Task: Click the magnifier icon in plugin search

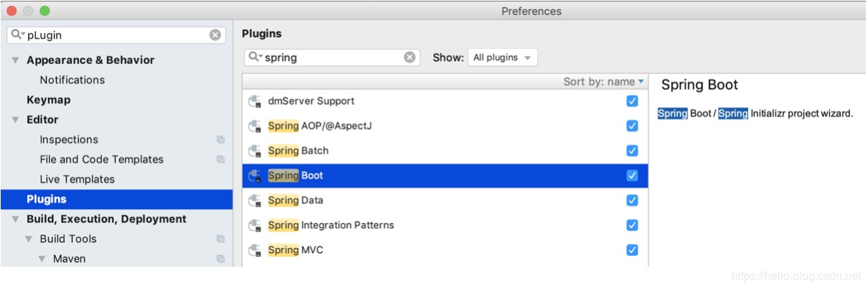Action: click(x=255, y=58)
